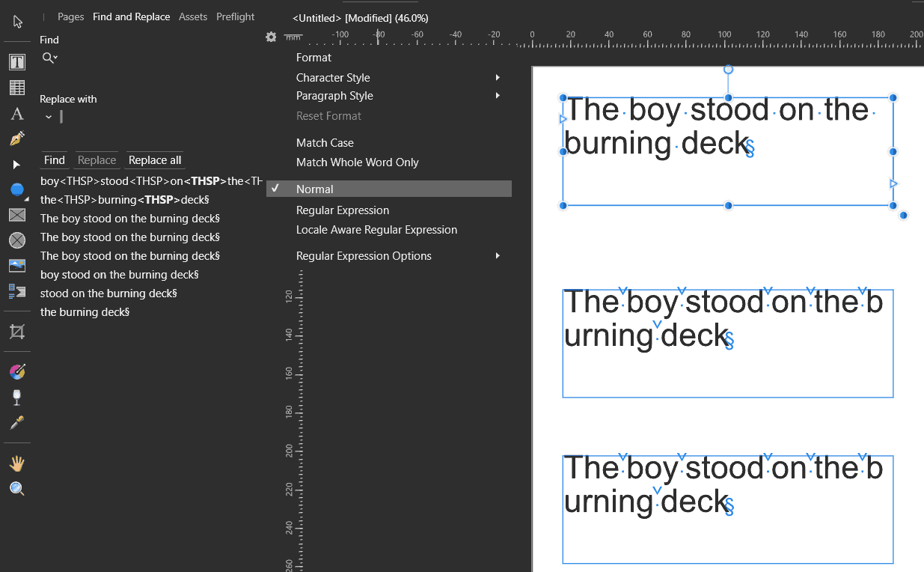
Task: Select the Zoom magnifier tool
Action: pyautogui.click(x=17, y=489)
